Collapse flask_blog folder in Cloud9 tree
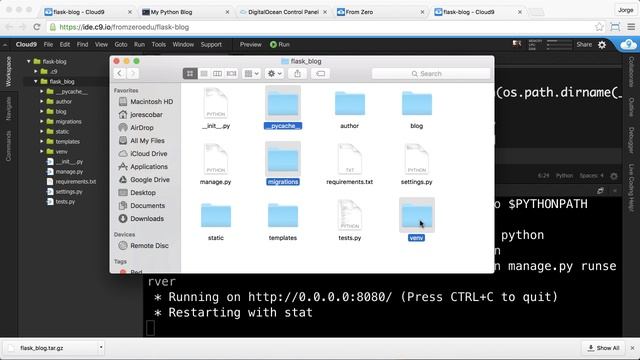The height and width of the screenshot is (360, 640). point(36,82)
